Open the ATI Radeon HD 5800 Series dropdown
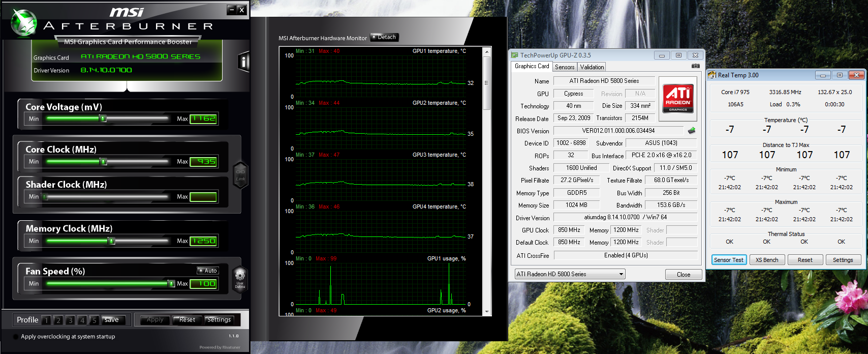Image resolution: width=868 pixels, height=354 pixels. [570, 274]
